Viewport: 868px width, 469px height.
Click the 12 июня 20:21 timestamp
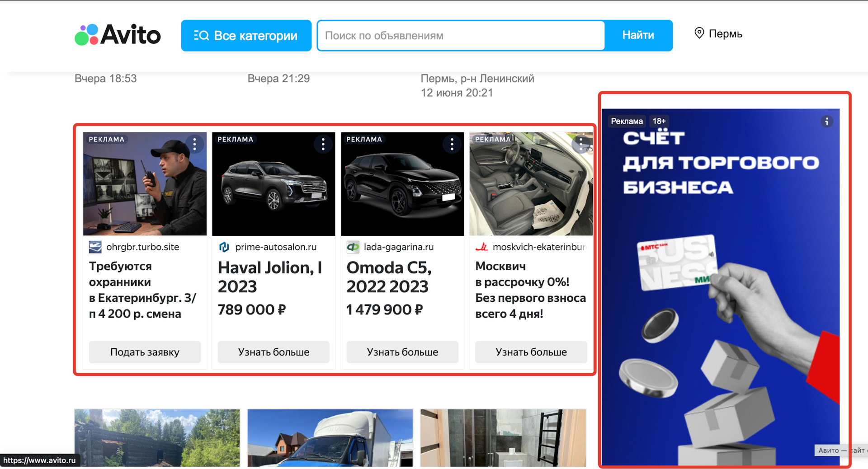(x=457, y=93)
